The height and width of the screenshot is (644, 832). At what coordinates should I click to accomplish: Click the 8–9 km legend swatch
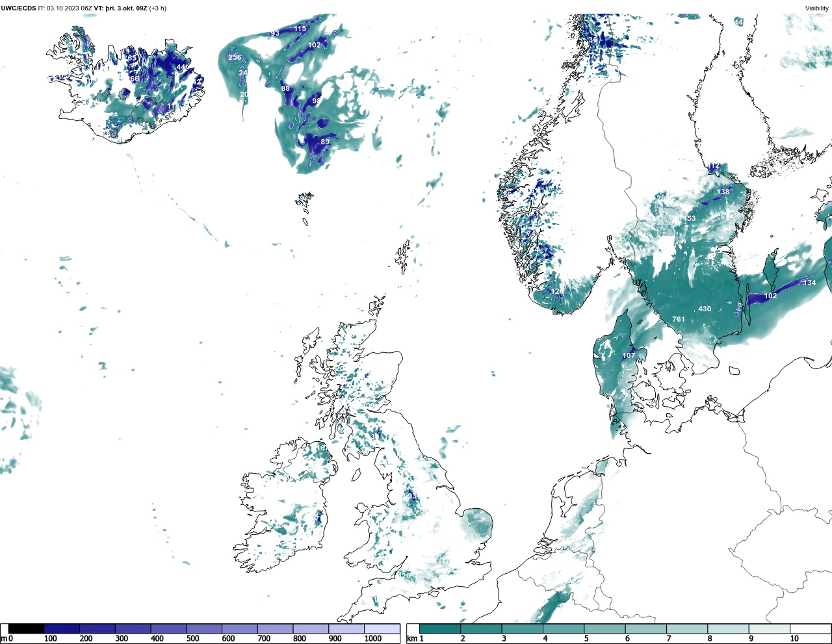click(729, 628)
